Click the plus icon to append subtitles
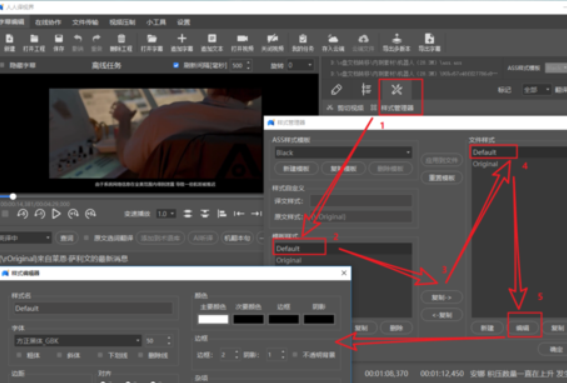Viewport: 567px width, 383px height. click(x=182, y=38)
